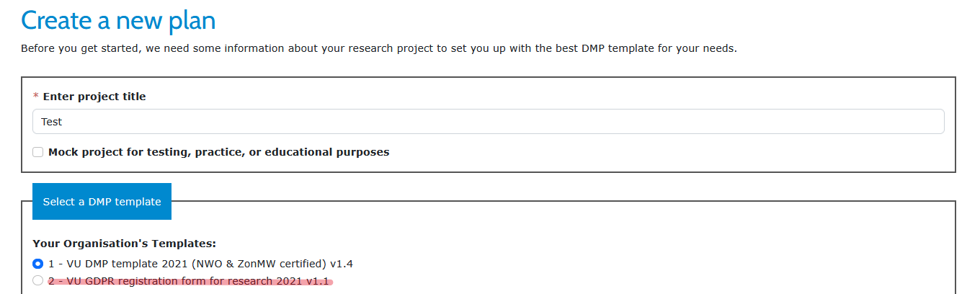Click the word 'Test' in the title field
This screenshot has width=980, height=294.
point(52,122)
